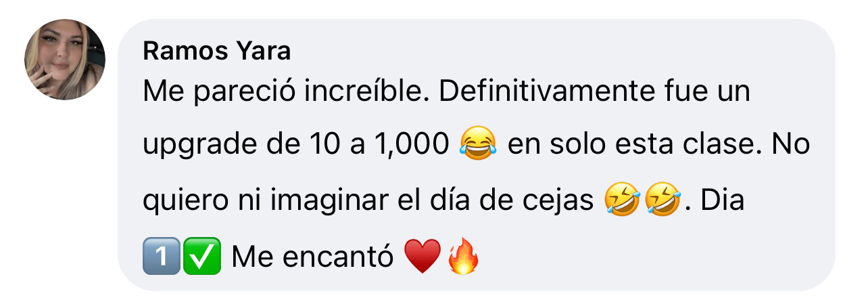The image size is (868, 302).
Task: Click the number one keycap emoji
Action: pos(161,257)
